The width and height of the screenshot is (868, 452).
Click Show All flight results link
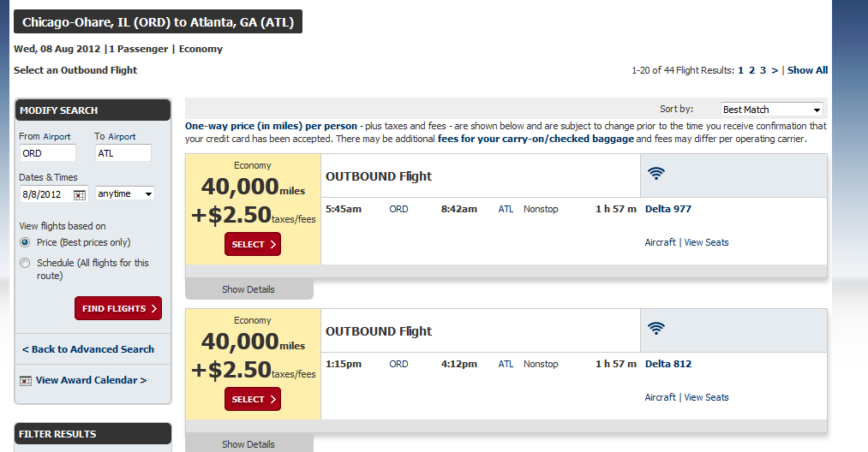pyautogui.click(x=807, y=70)
